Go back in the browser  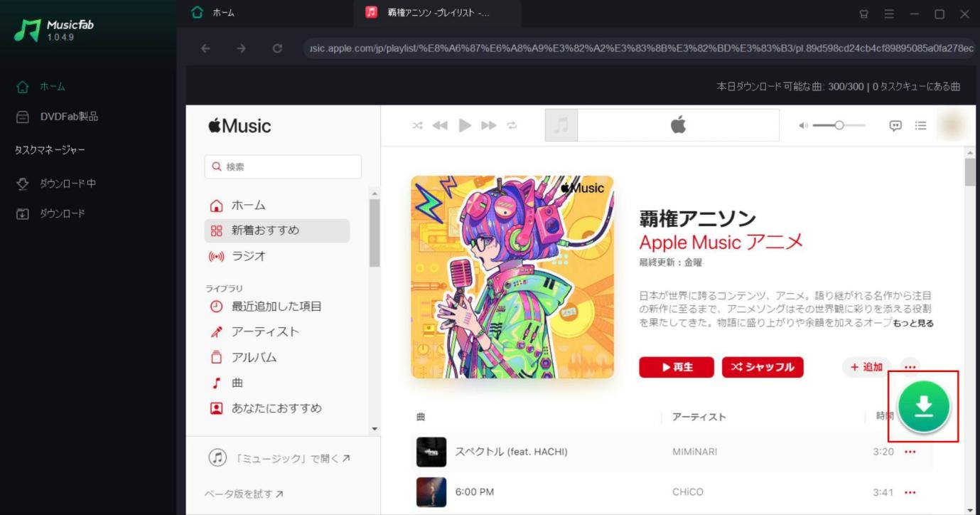pyautogui.click(x=205, y=48)
